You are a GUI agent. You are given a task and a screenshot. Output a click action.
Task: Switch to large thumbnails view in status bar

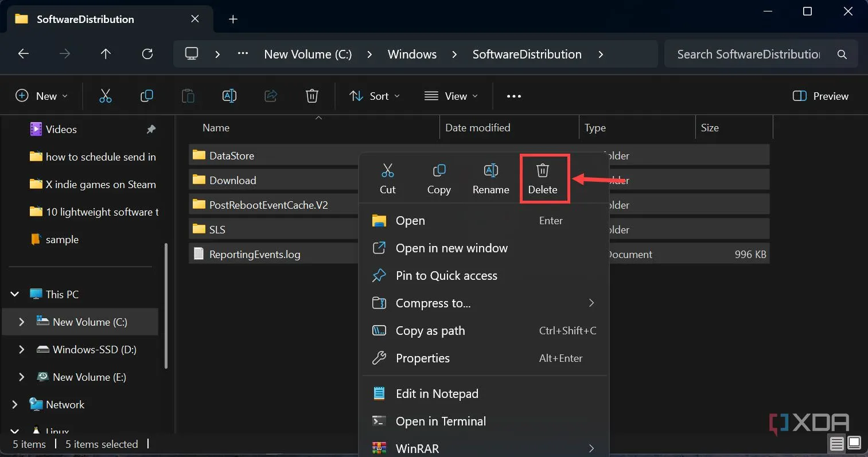[x=853, y=443]
